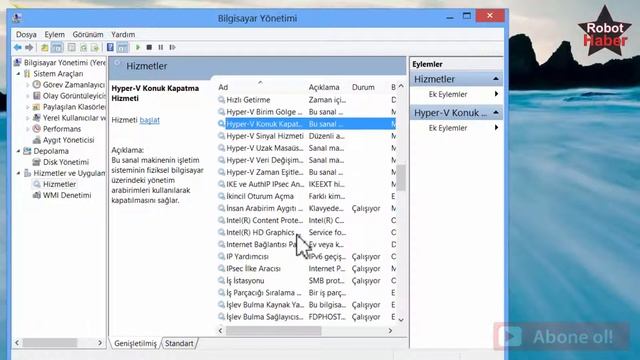Click the 'başlat' link to start service

point(149,120)
